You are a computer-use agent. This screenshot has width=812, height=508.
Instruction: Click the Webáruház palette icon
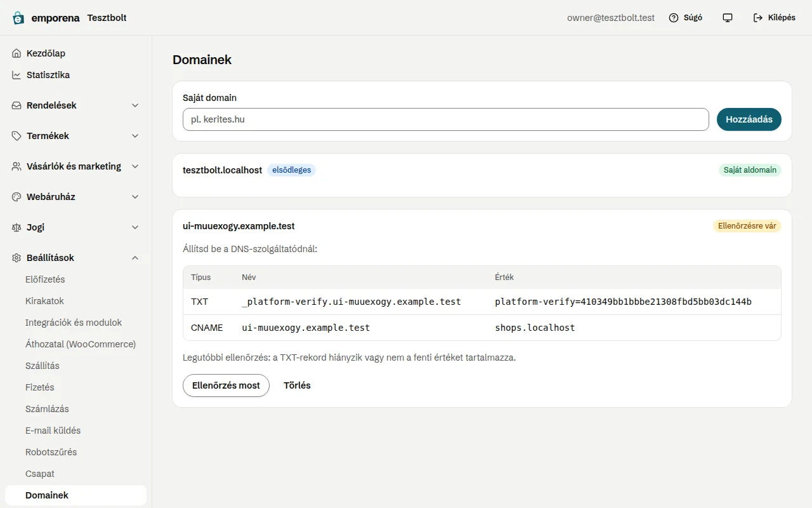16,197
